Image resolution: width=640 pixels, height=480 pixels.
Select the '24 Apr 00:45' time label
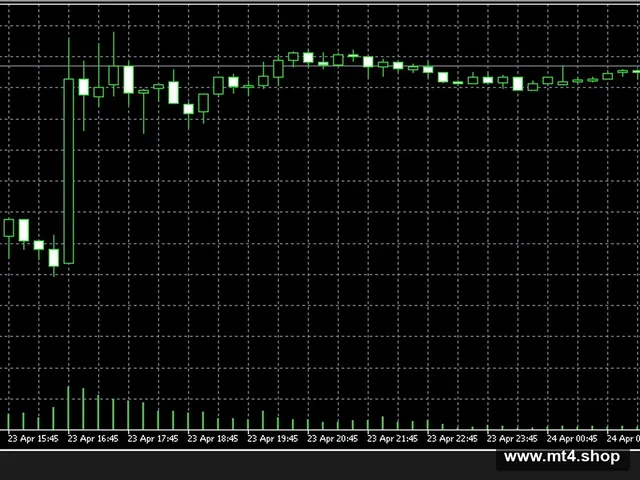pyautogui.click(x=572, y=439)
